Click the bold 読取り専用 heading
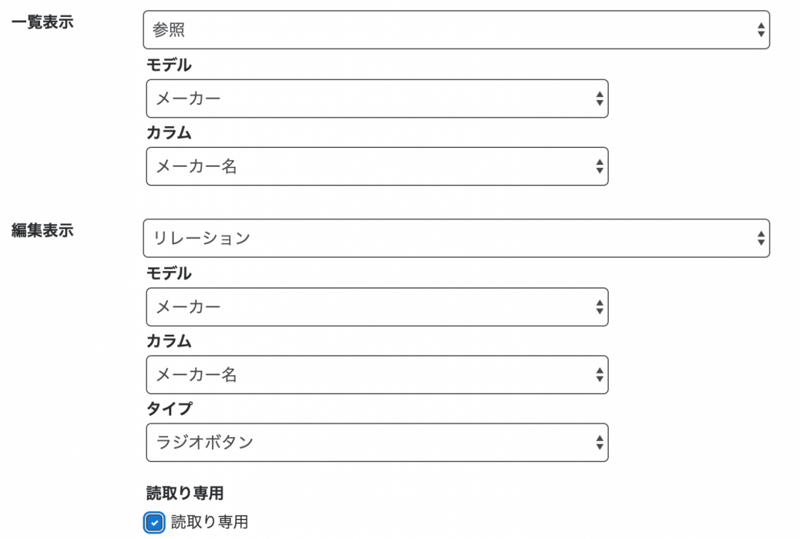 184,493
